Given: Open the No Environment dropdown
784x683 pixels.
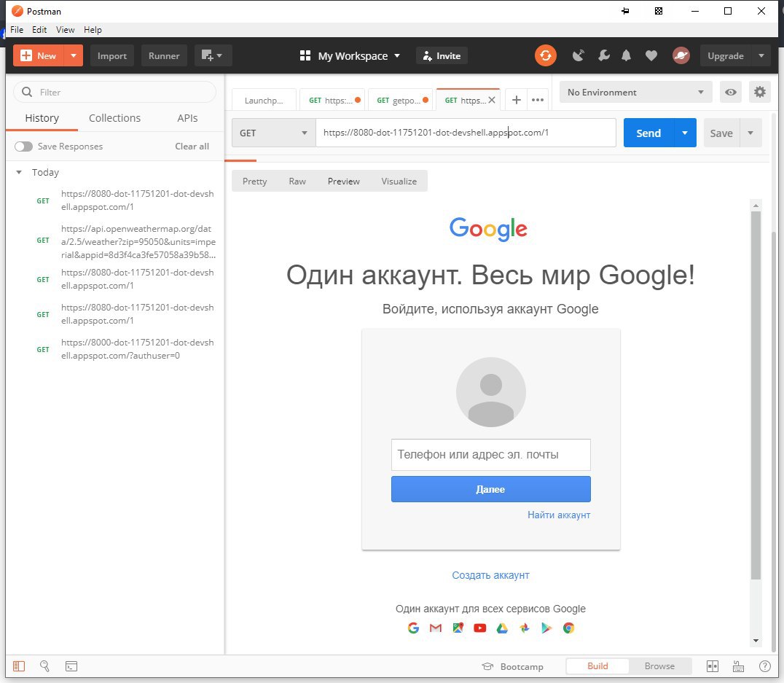Looking at the screenshot, I should coord(635,92).
